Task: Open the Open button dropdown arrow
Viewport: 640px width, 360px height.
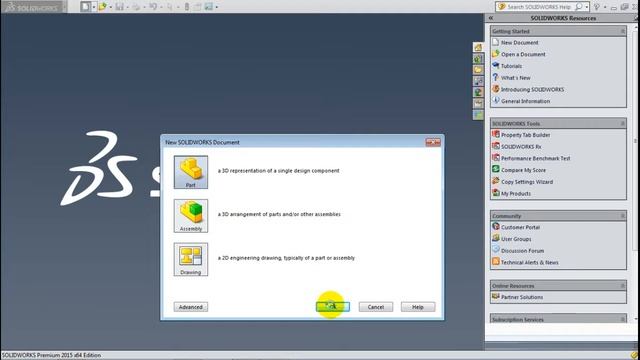Action: click(x=111, y=7)
